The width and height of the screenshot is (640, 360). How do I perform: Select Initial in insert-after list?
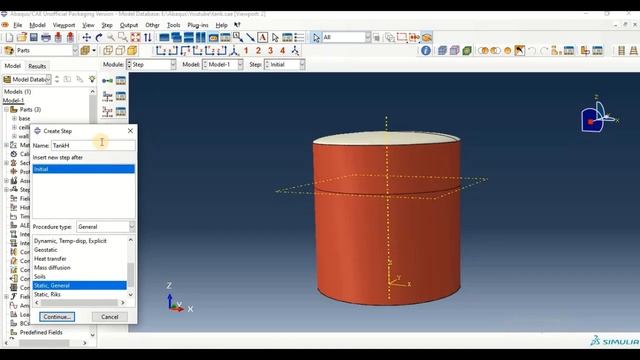coord(83,169)
